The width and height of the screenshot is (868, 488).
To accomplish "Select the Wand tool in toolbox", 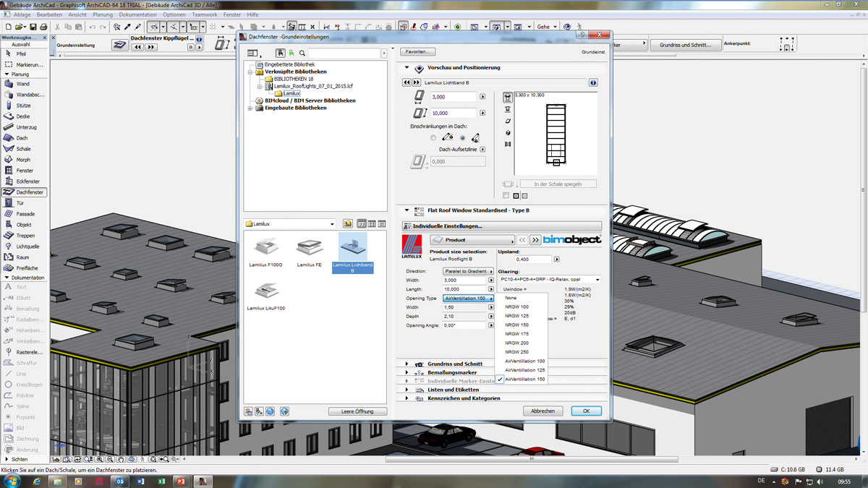I will (x=23, y=84).
